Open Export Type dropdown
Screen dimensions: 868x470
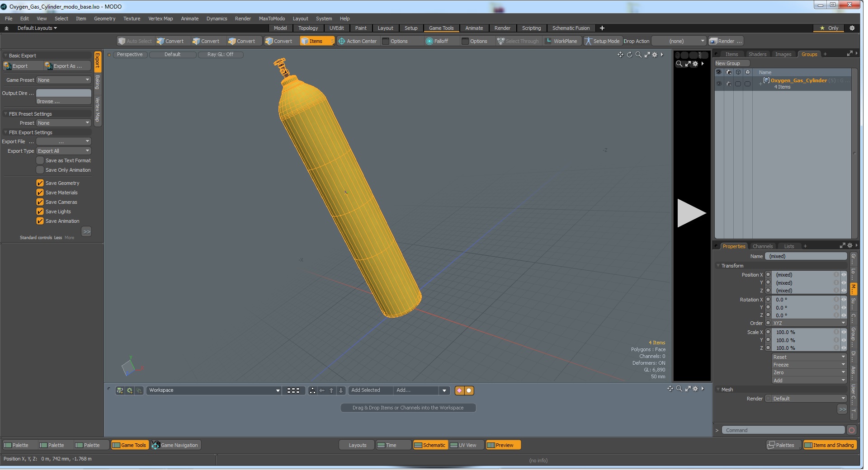click(x=64, y=151)
